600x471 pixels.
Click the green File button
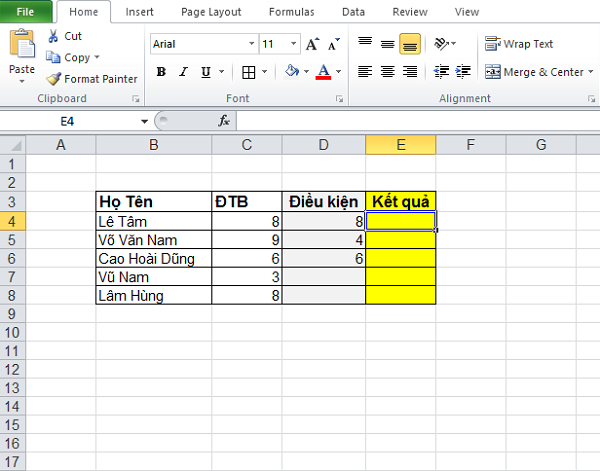tap(26, 12)
